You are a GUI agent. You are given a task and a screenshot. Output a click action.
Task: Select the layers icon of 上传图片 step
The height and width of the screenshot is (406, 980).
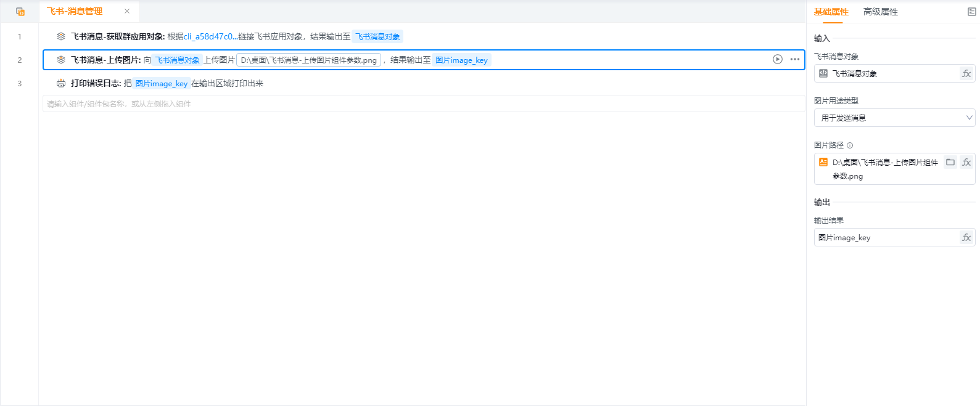click(61, 60)
